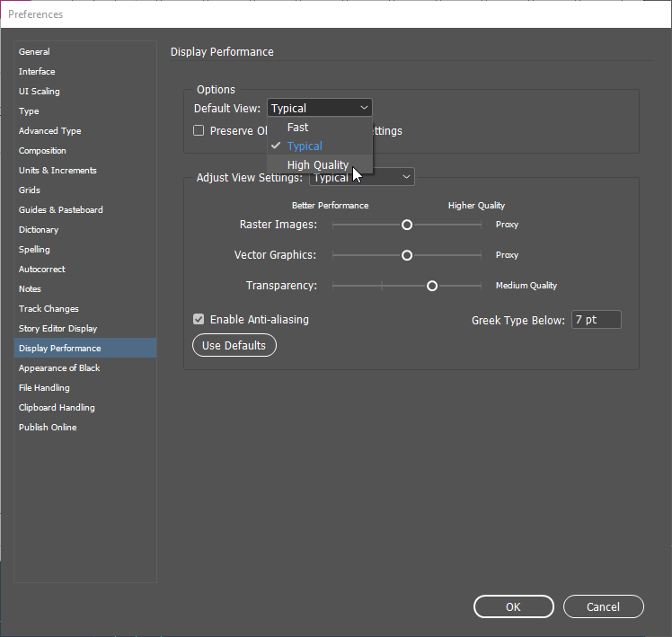Select Track Changes category

(84, 309)
